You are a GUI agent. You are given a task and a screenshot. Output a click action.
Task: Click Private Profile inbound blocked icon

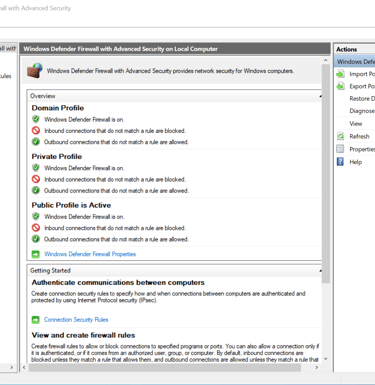point(36,179)
